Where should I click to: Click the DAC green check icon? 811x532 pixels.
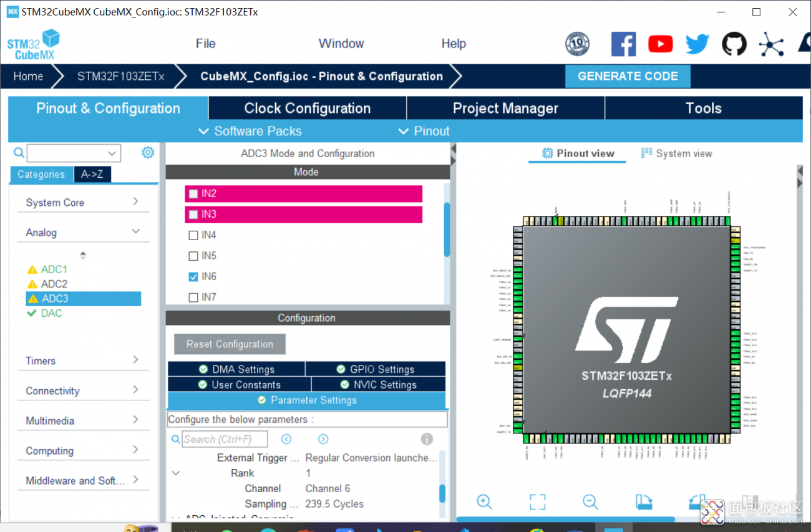click(32, 313)
